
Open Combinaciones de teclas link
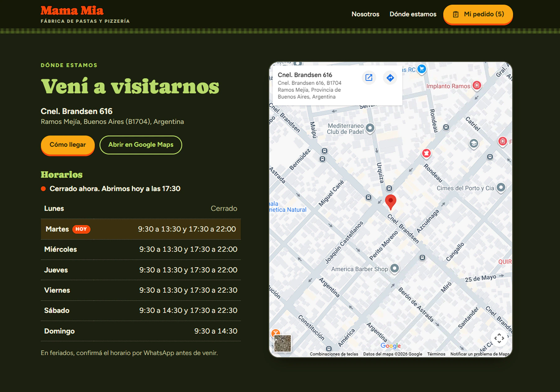(x=334, y=354)
